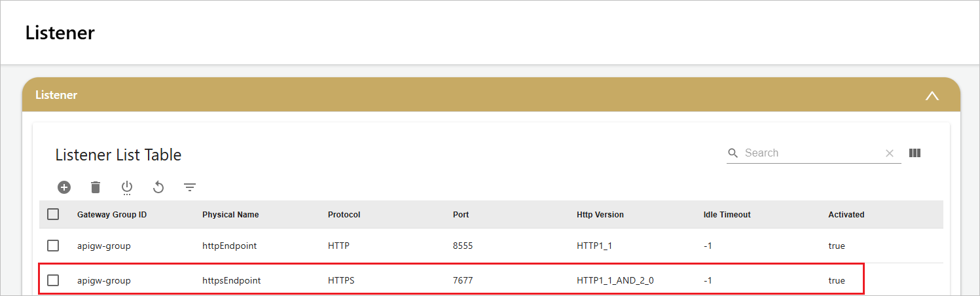Viewport: 980px width, 296px height.
Task: Click the httpsEndpoint physical name cell
Action: click(x=232, y=280)
